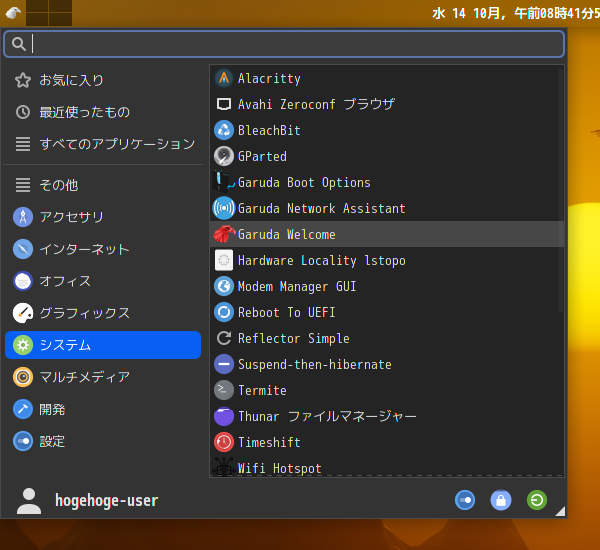This screenshot has width=600, height=550.
Task: Show すべてのアプリケーション category
Action: [103, 144]
